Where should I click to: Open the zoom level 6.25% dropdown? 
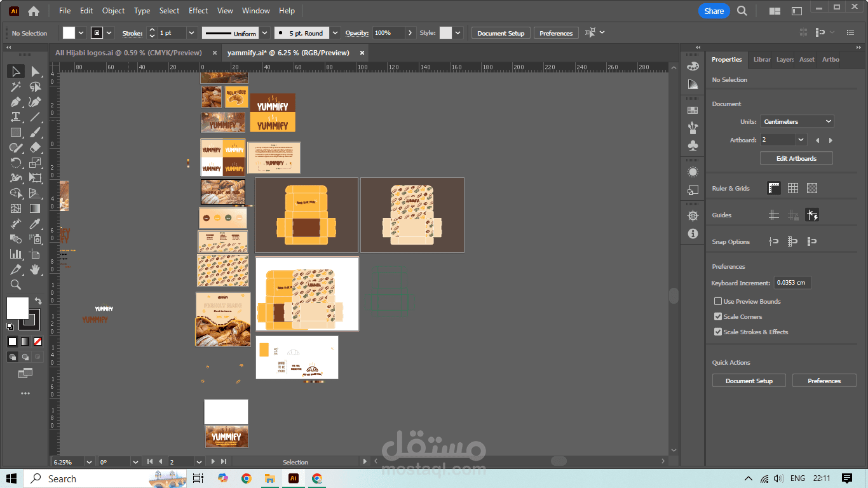pos(89,462)
